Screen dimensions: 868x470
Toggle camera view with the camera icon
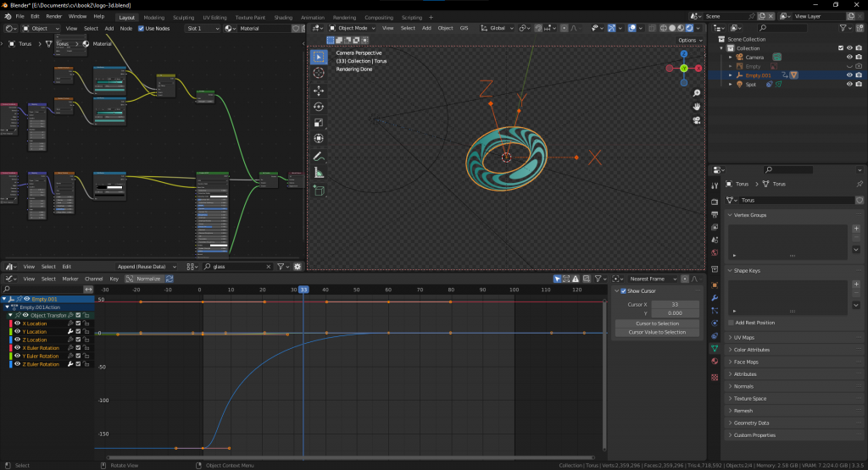(697, 120)
